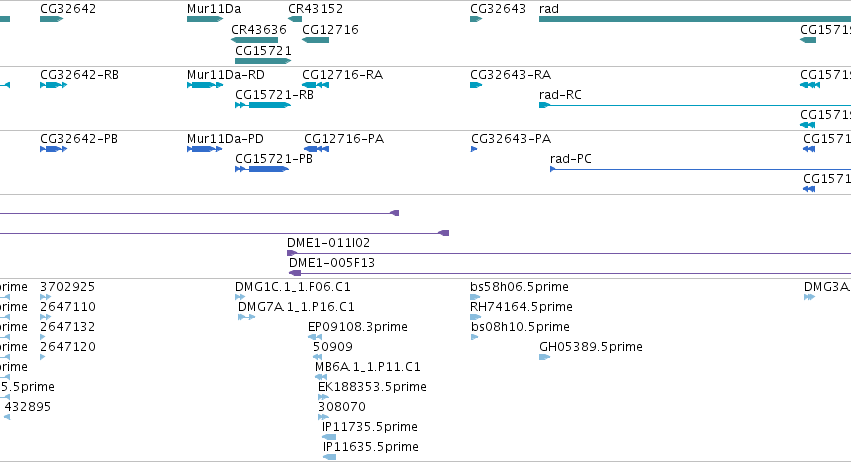Open the CG32642-PB protein label

(x=79, y=138)
